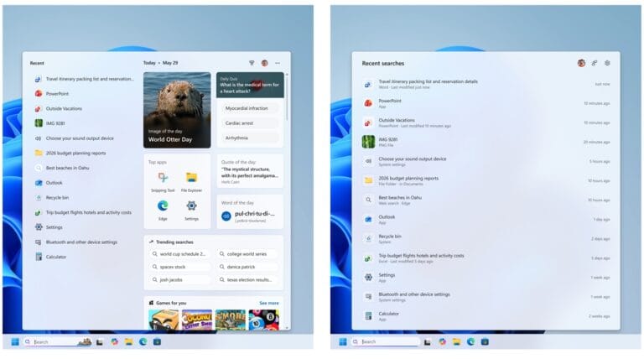Select Arrhythmia quiz answer

click(250, 138)
